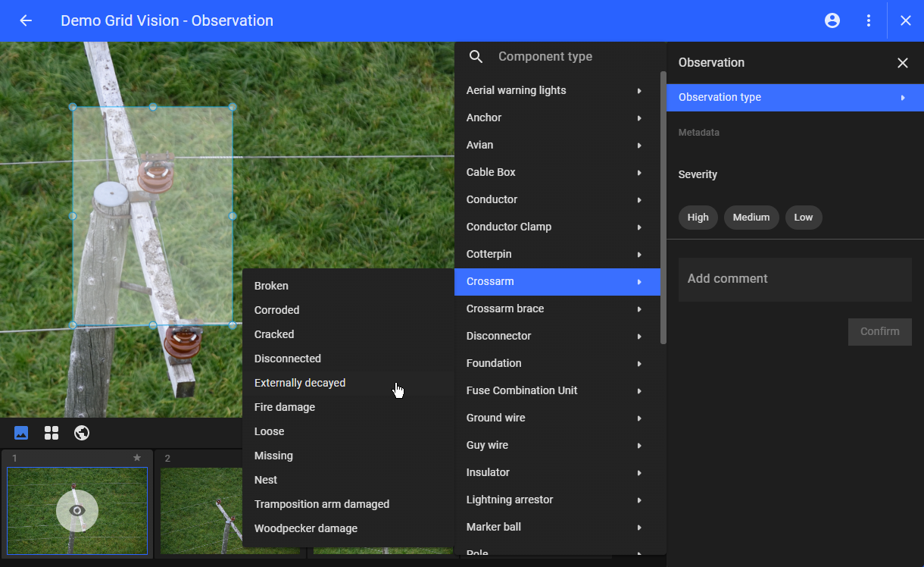
Task: Close the Observation panel
Action: pyautogui.click(x=902, y=63)
